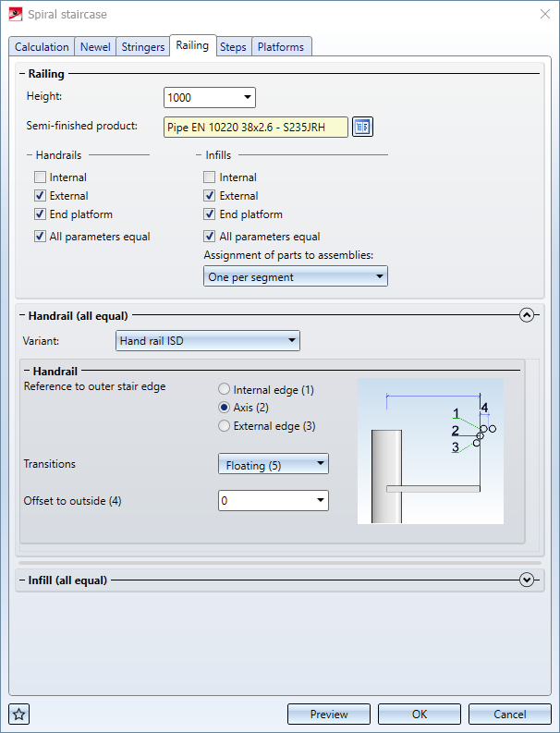Open the Height dropdown
Viewport: 560px width, 733px height.
248,98
